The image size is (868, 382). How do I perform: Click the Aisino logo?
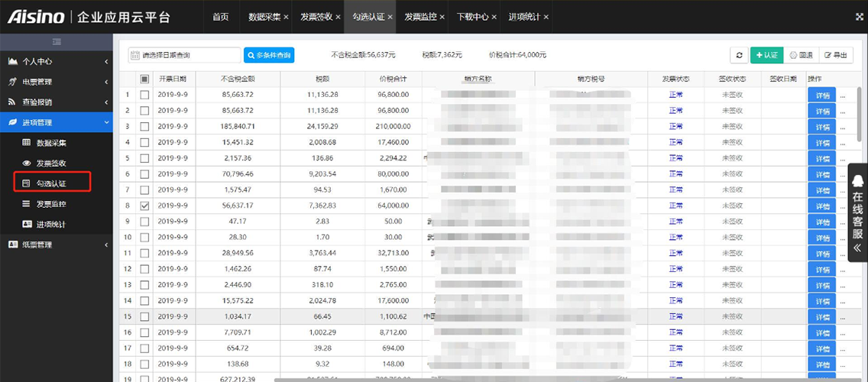point(37,17)
